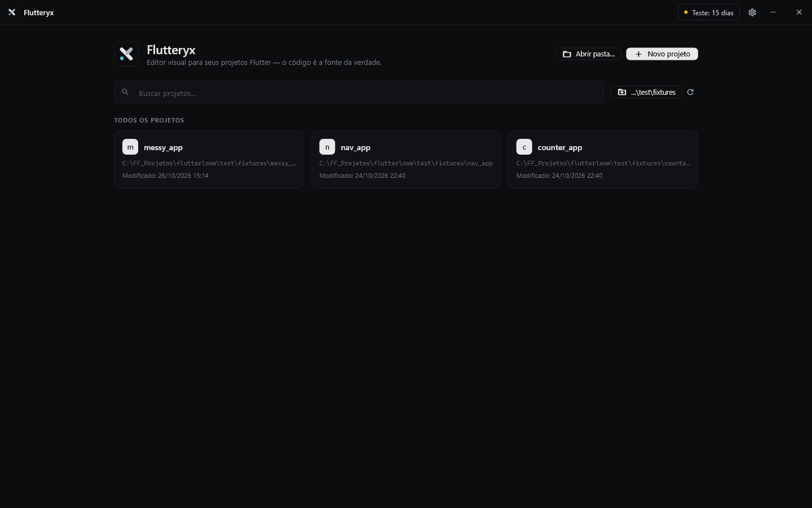The width and height of the screenshot is (812, 508).
Task: Close the Flutteryx window
Action: pyautogui.click(x=799, y=12)
